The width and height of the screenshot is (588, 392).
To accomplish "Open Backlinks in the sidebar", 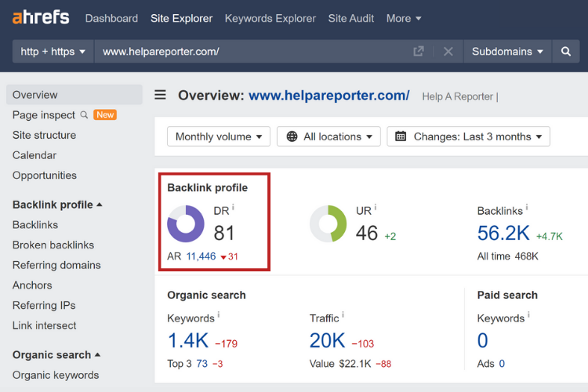I will tap(35, 225).
